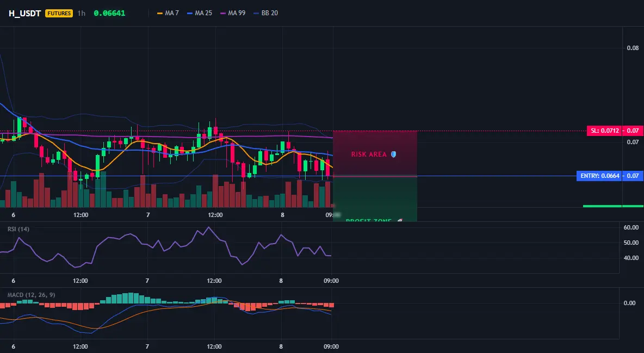Click the blue 0.07 tag beside ENTRY
The image size is (644, 353).
point(633,176)
